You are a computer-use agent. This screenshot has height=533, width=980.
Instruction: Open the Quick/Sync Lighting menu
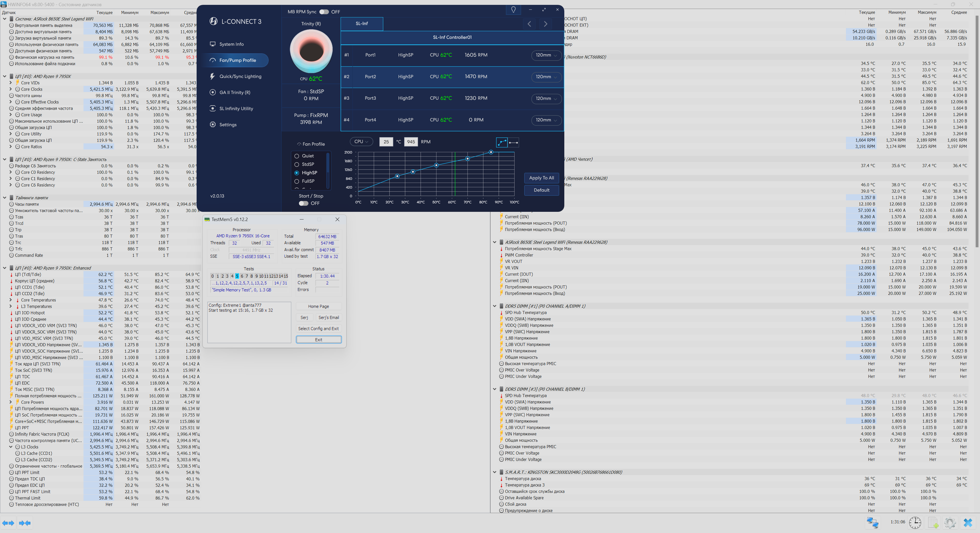click(240, 76)
